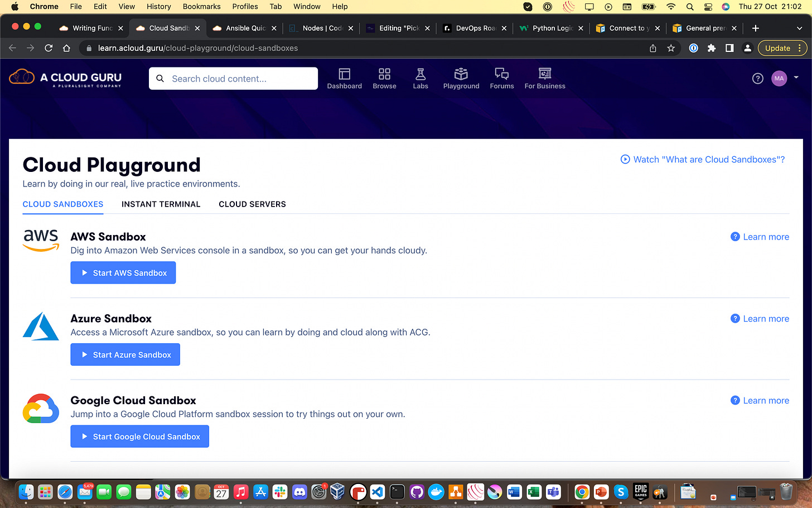
Task: Open Google Chrome from the Dock
Action: (x=582, y=492)
